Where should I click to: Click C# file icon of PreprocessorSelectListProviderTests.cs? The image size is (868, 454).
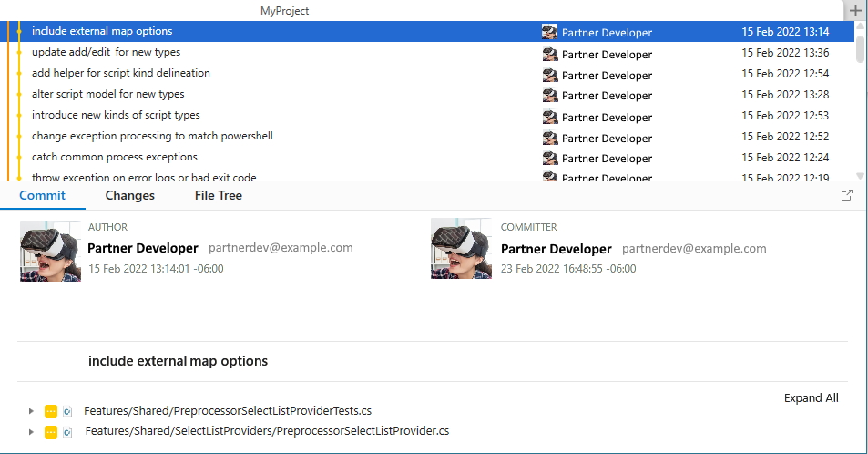pyautogui.click(x=67, y=411)
